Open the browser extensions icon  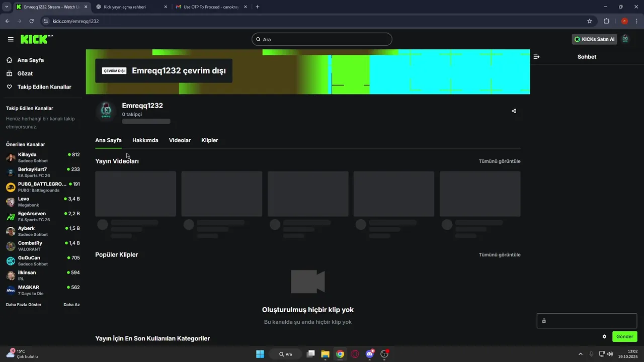click(606, 21)
